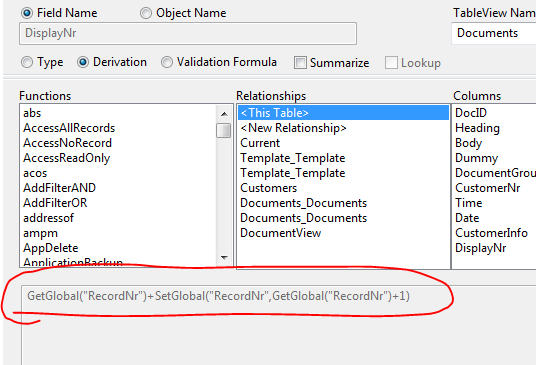The image size is (536, 365).
Task: Enable the Summarize checkbox
Action: [x=300, y=63]
